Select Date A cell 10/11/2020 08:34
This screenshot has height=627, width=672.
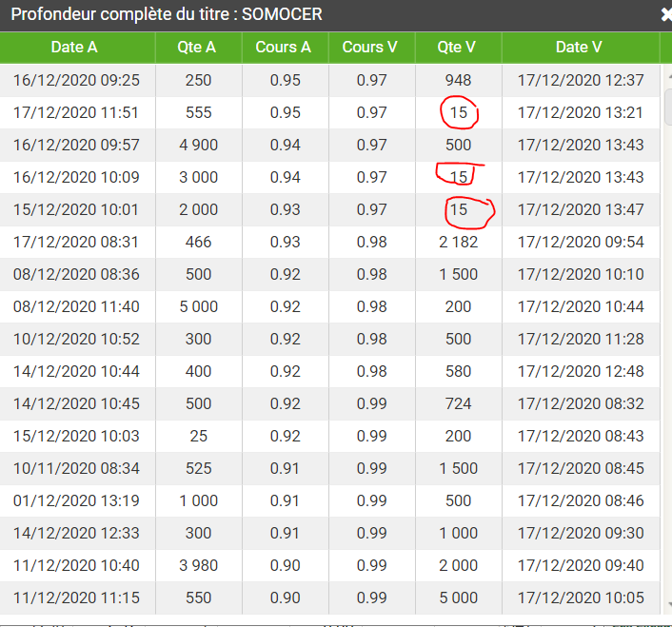76,468
